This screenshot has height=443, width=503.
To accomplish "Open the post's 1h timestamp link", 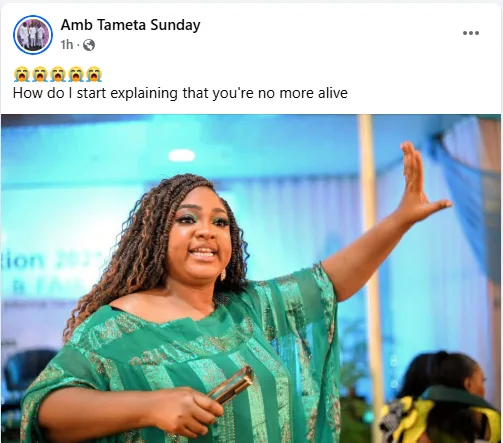I will click(67, 44).
